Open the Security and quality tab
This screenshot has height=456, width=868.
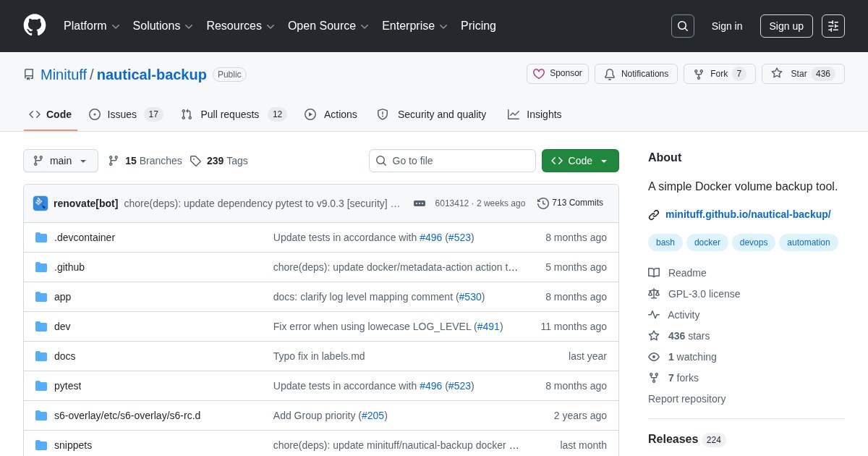432,114
